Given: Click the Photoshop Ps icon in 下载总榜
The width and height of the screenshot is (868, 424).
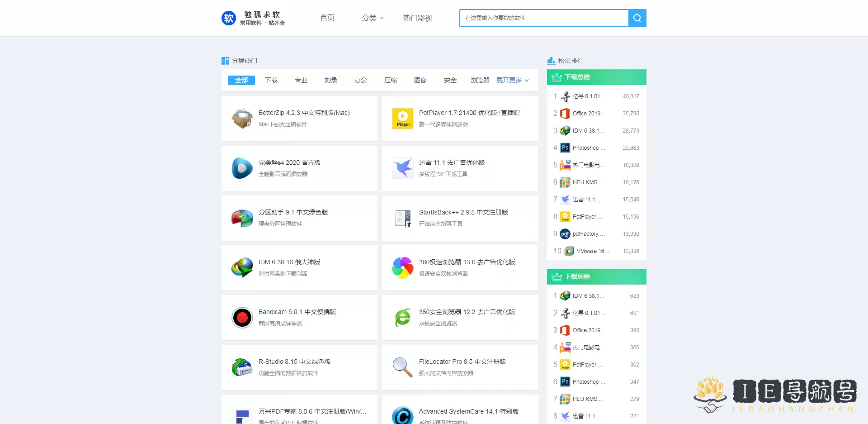Looking at the screenshot, I should 565,148.
